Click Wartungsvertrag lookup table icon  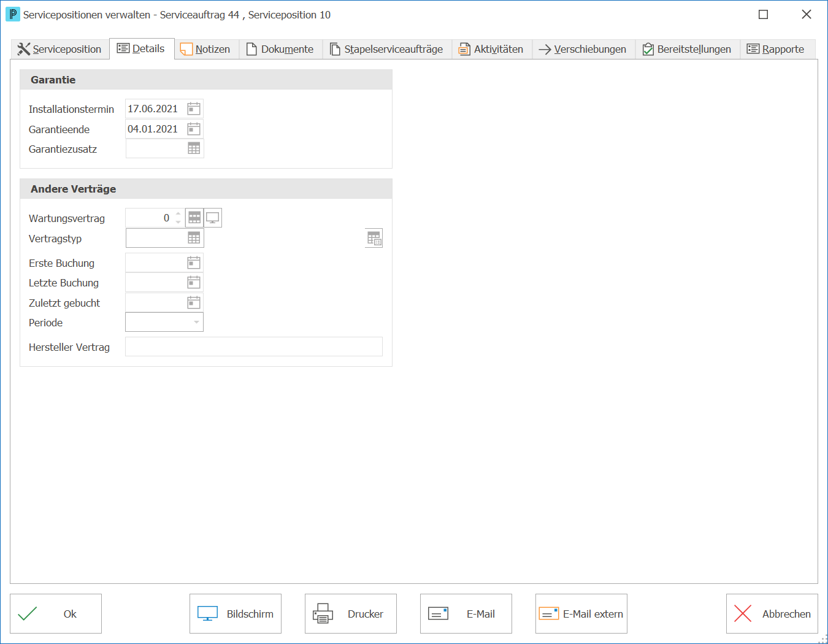tap(194, 218)
